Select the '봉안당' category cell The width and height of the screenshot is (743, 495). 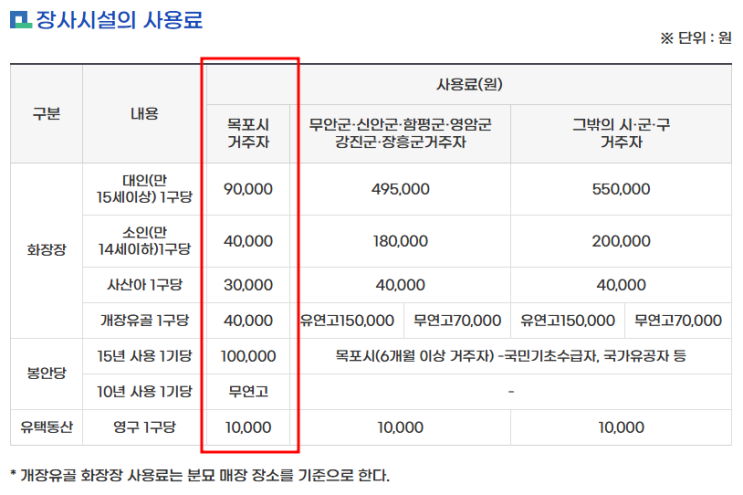46,373
